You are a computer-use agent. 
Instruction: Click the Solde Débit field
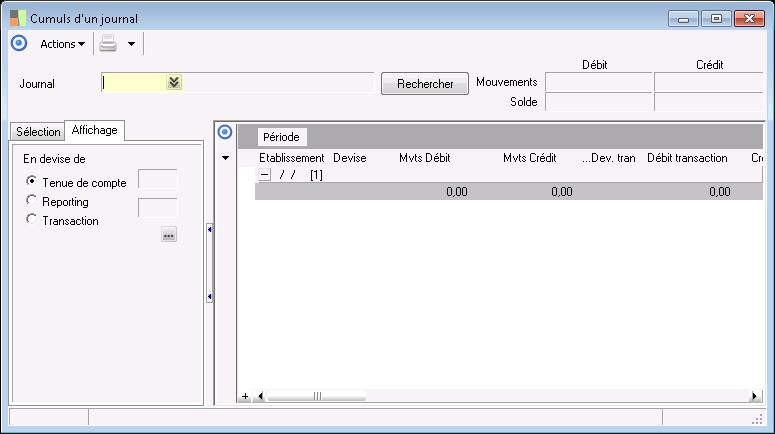(x=599, y=102)
